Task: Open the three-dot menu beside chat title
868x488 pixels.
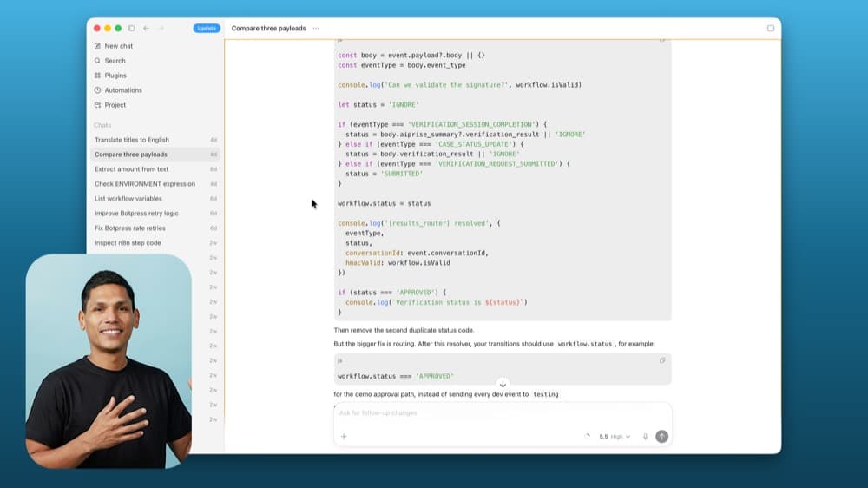Action: [x=316, y=29]
